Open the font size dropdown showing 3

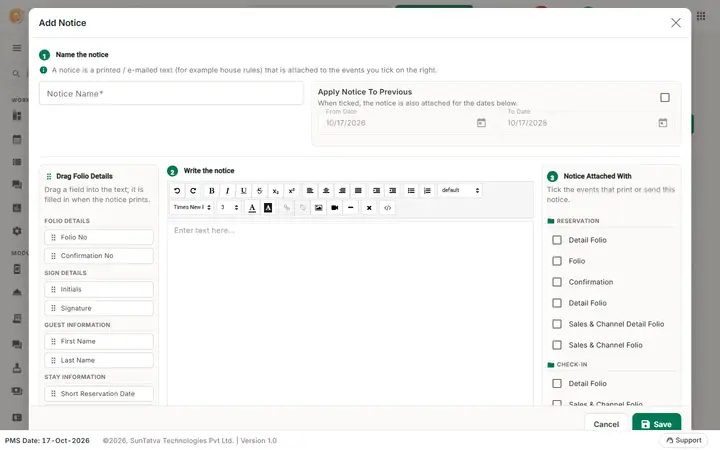[x=229, y=208]
